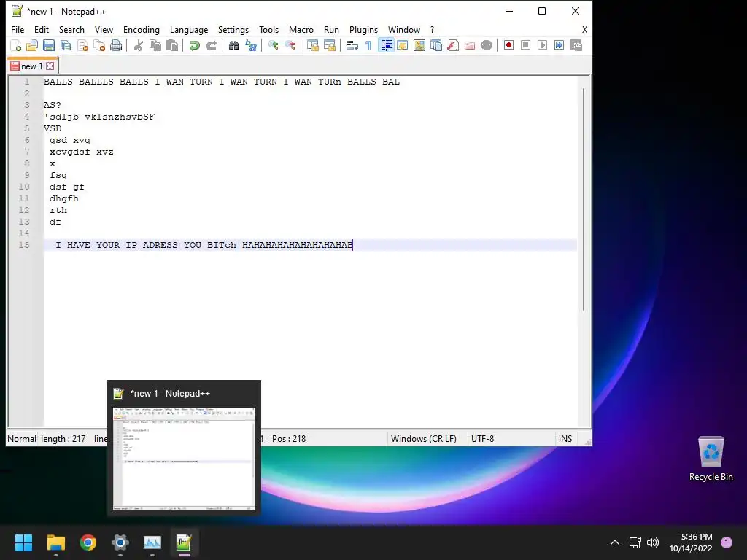This screenshot has height=560, width=747.
Task: Play back the recorded macro
Action: pos(542,45)
